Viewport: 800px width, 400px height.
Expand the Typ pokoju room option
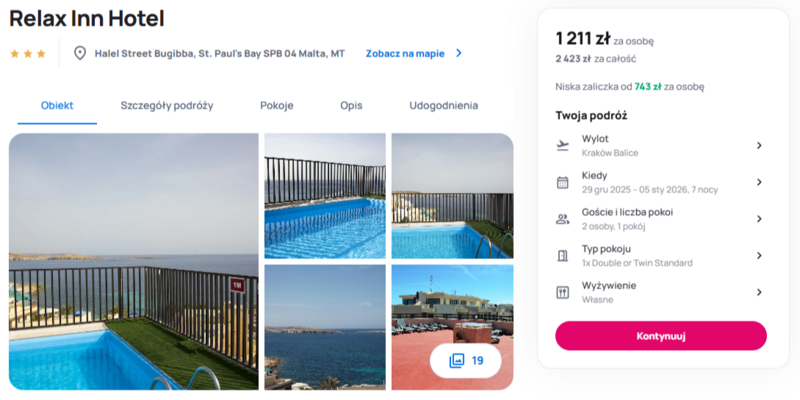[661, 256]
